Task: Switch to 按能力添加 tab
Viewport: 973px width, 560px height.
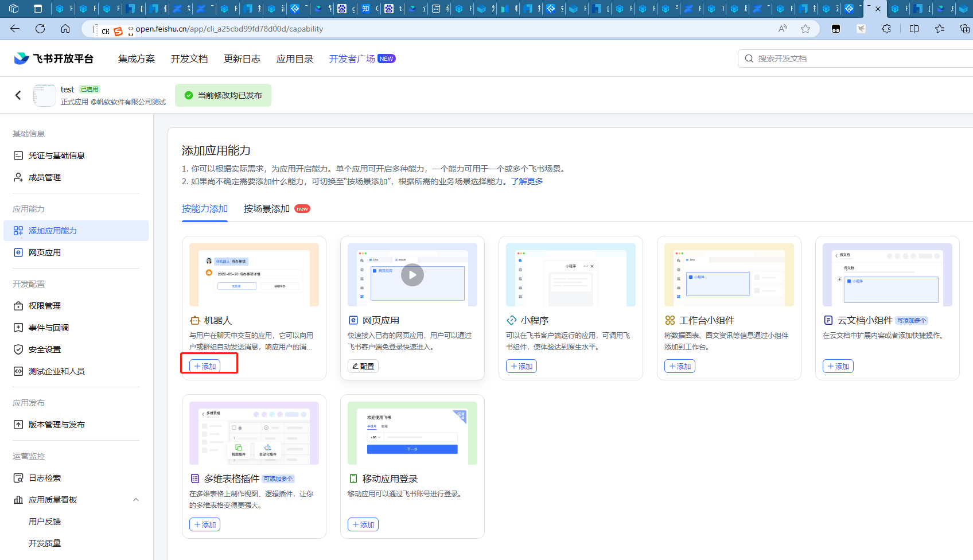Action: [x=205, y=209]
